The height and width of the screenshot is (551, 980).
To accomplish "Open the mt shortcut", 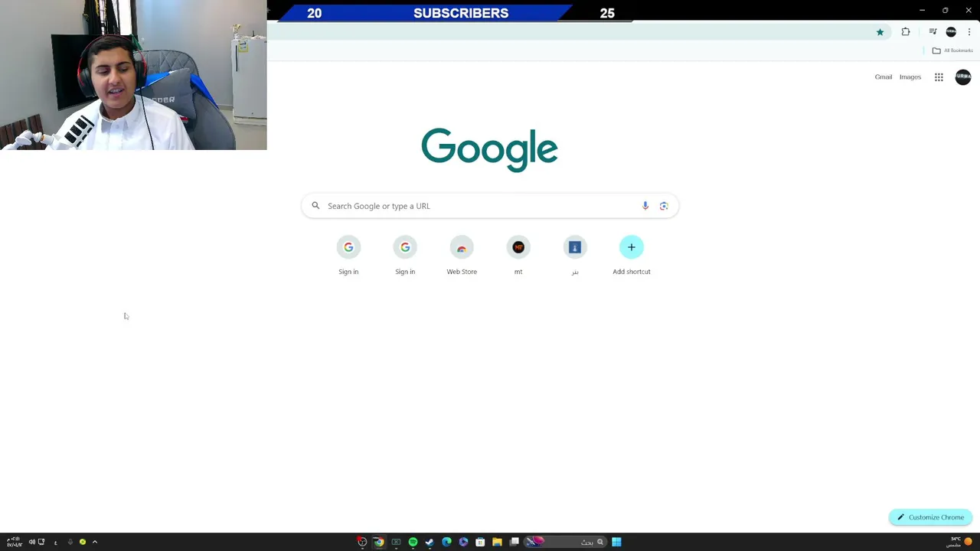I will click(518, 256).
